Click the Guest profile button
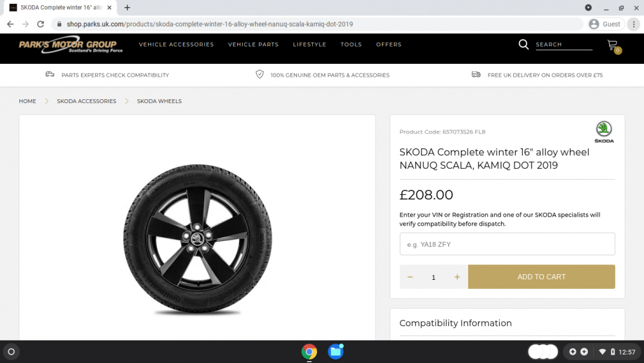This screenshot has height=363, width=644. click(x=606, y=25)
